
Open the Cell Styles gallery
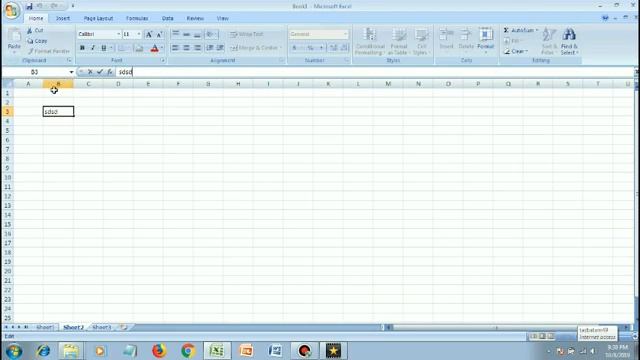[421, 41]
